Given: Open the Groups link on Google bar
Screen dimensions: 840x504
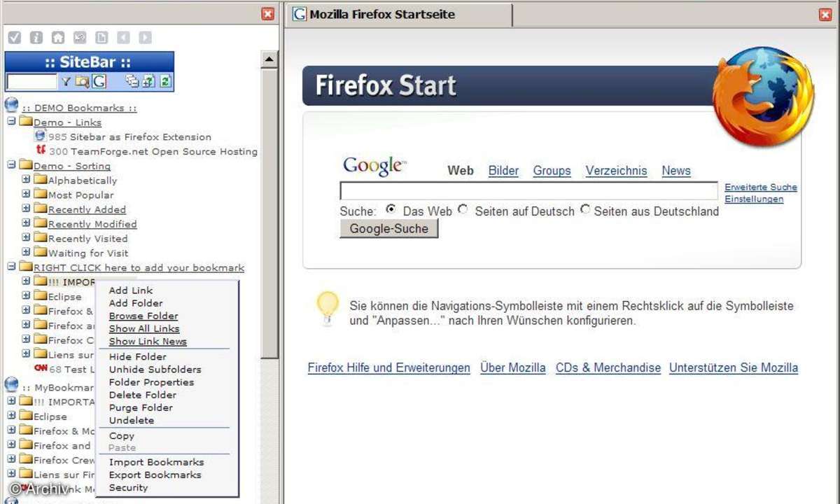Looking at the screenshot, I should [x=552, y=170].
